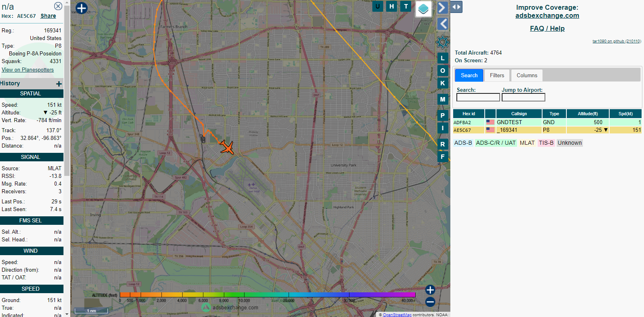
Task: Toggle the U button on map toolbar
Action: 378,6
